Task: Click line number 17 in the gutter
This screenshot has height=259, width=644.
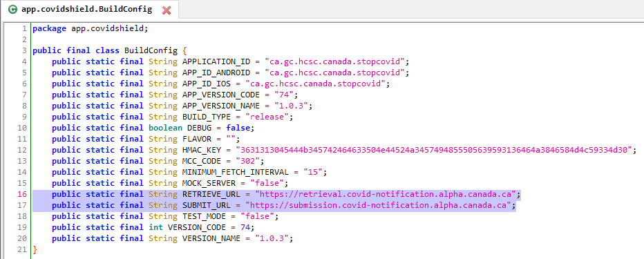Action: coord(22,205)
